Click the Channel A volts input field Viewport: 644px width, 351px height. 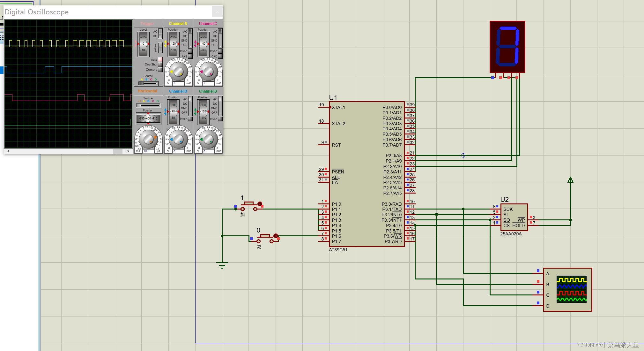coord(178,83)
